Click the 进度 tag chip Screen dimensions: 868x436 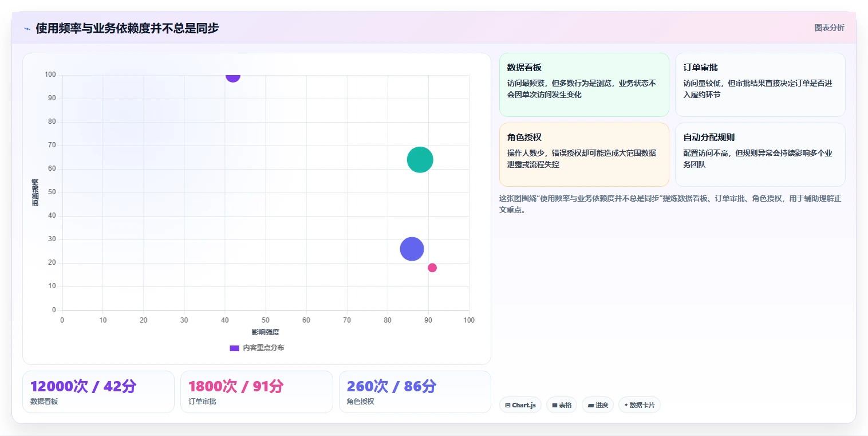pos(598,405)
